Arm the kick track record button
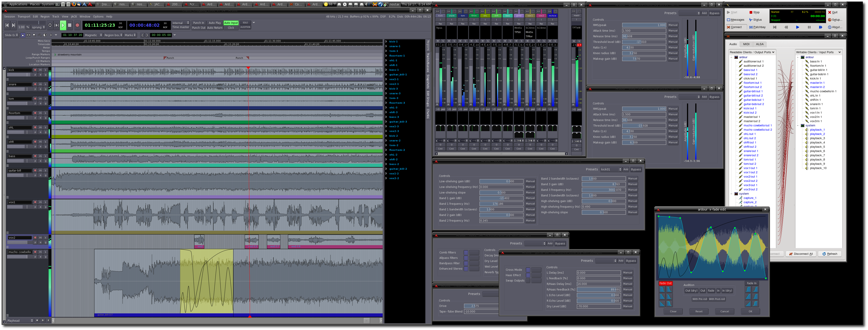 tap(35, 70)
